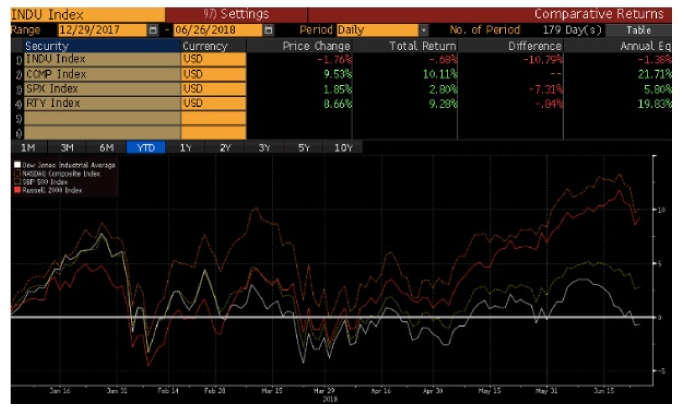Click the 19.83% annual equivalent value
684x416 pixels.
tap(654, 103)
